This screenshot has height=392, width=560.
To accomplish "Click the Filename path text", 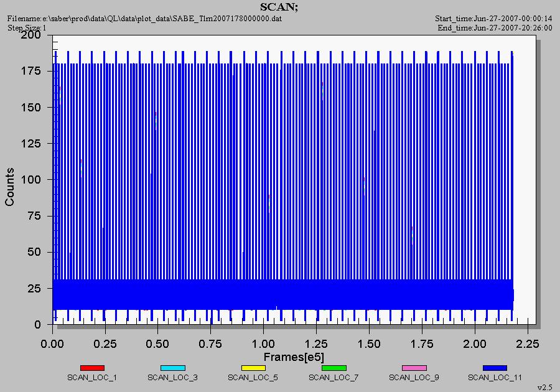I will pos(144,19).
